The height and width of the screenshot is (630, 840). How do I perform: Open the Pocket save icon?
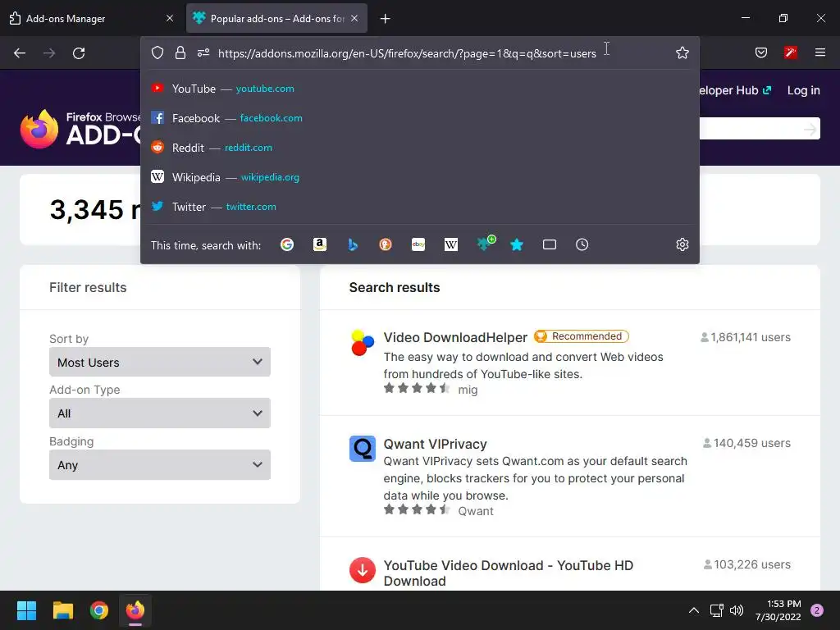[760, 52]
